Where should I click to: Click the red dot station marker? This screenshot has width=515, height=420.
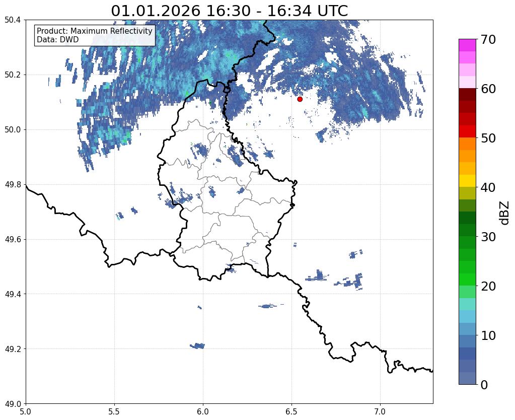(300, 99)
